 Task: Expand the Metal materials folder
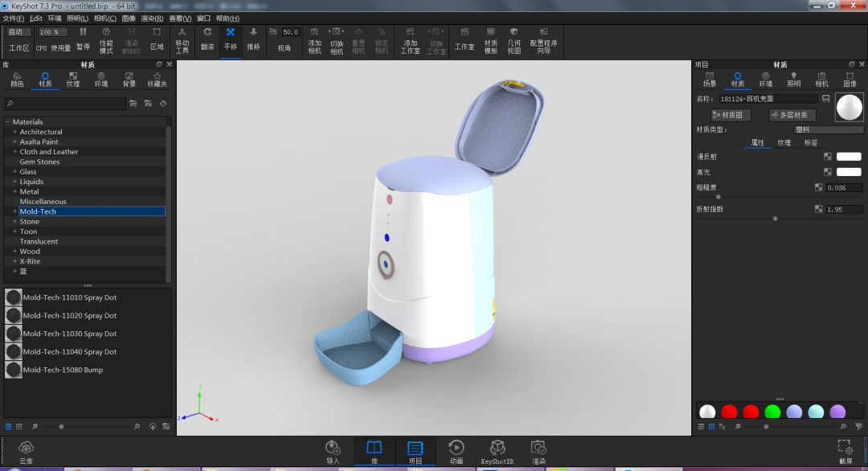(x=15, y=191)
